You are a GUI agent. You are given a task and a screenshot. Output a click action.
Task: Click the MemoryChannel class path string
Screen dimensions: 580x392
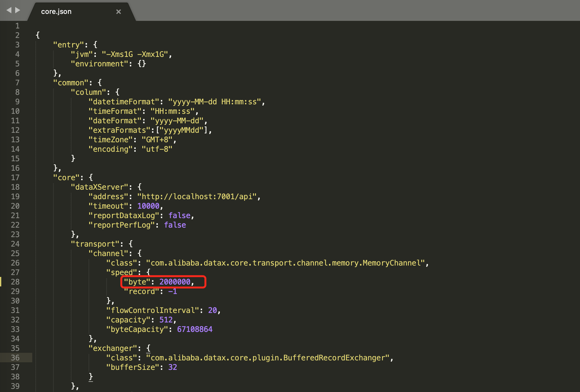click(x=286, y=263)
